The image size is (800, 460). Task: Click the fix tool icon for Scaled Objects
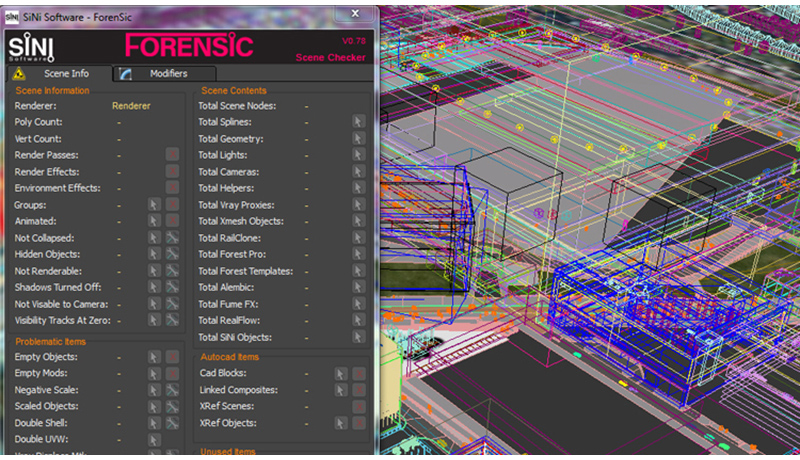(172, 406)
